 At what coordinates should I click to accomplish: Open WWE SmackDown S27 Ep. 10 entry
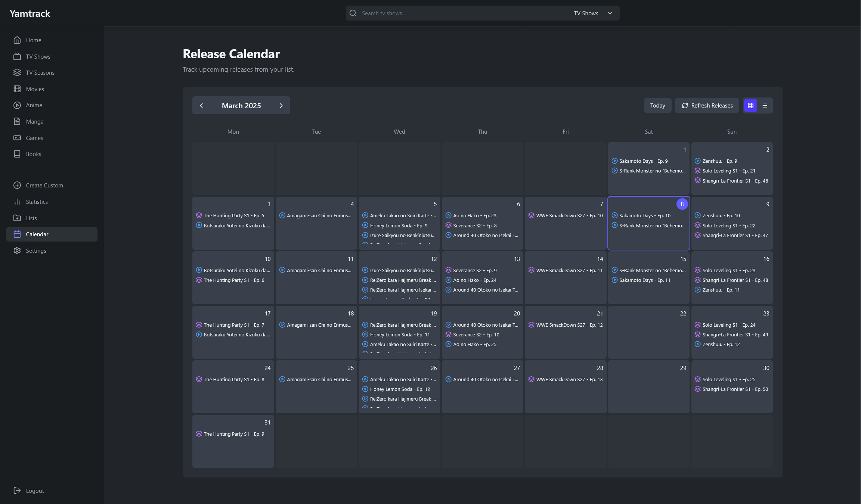[x=569, y=215]
